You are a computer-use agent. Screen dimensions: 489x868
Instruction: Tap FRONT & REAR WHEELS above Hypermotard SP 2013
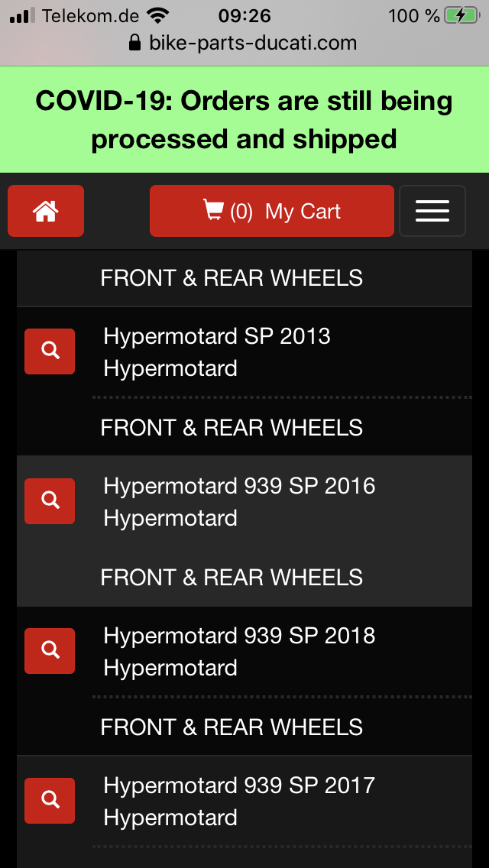(x=232, y=278)
